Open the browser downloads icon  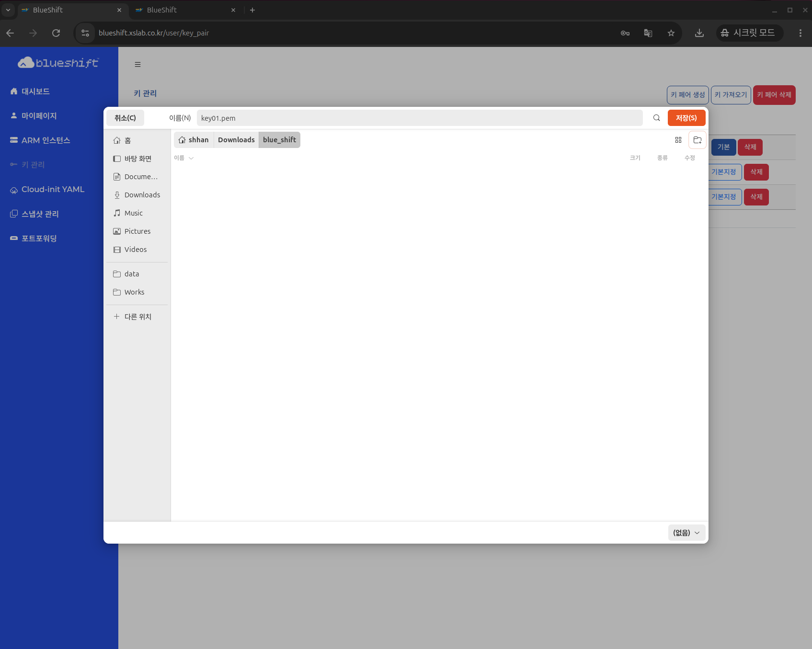[699, 33]
